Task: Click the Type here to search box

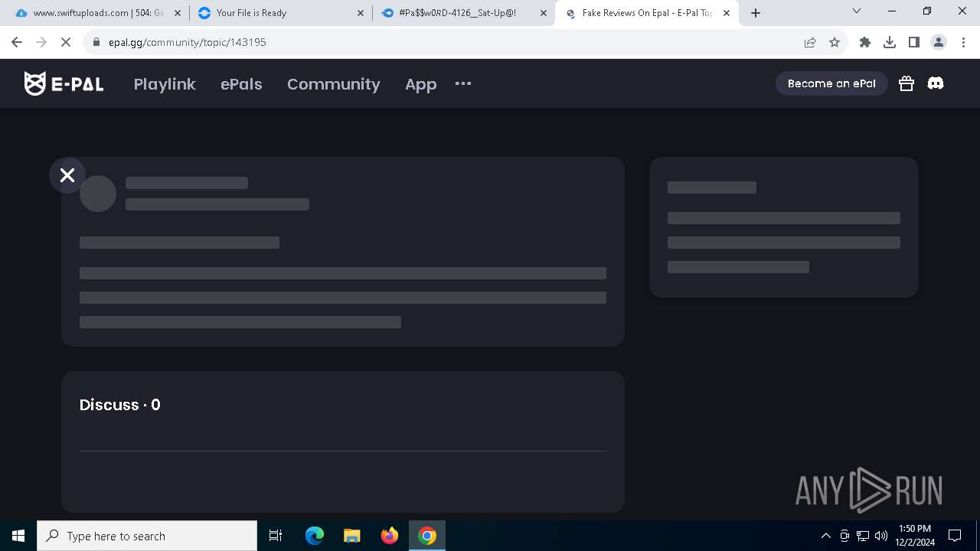Action: (x=147, y=536)
